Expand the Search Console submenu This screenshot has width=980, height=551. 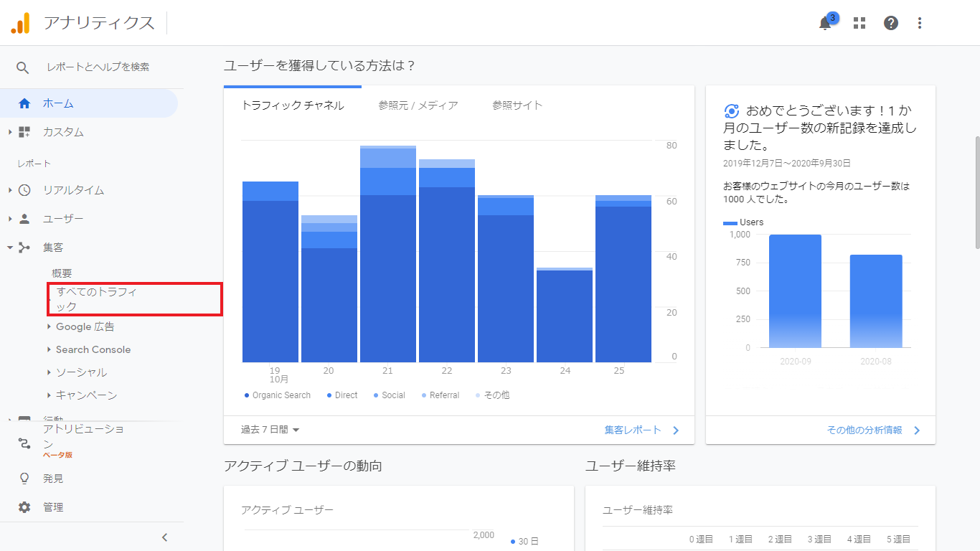pyautogui.click(x=93, y=349)
